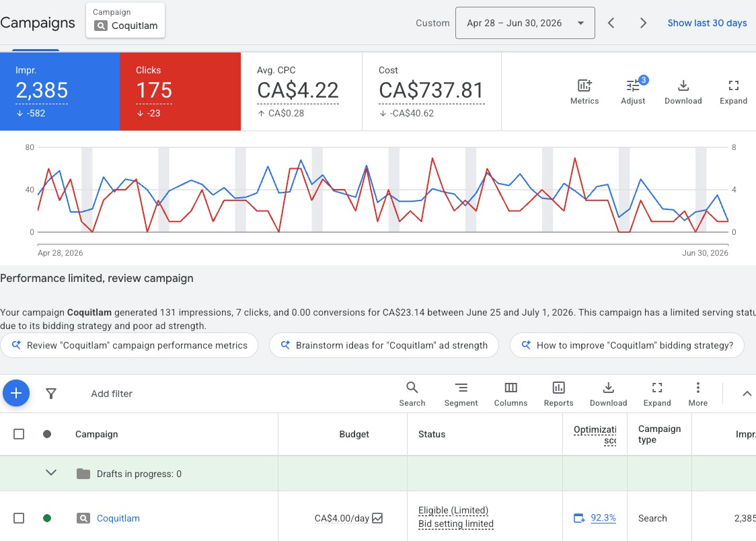This screenshot has height=541, width=756.
Task: Create a new campaign with plus button
Action: click(16, 393)
